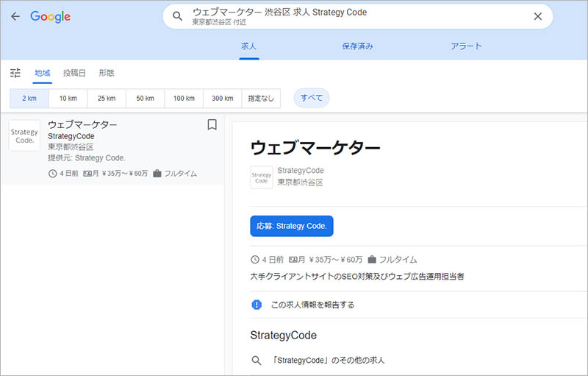Click the Google logo
The height and width of the screenshot is (376, 588).
(x=50, y=16)
